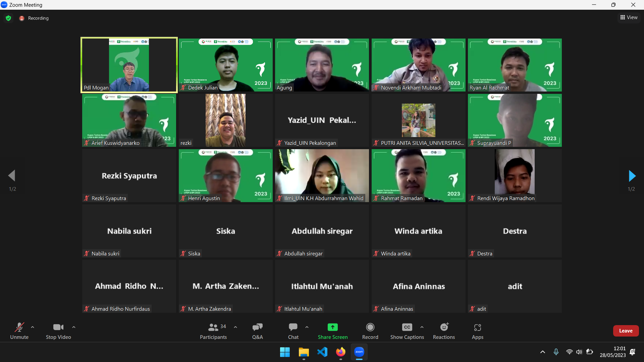Open the Apps panel
This screenshot has width=644, height=362.
(477, 331)
